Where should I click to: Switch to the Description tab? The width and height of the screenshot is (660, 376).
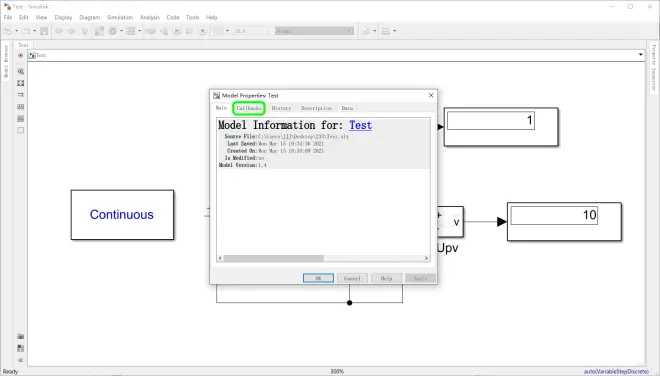click(x=317, y=108)
